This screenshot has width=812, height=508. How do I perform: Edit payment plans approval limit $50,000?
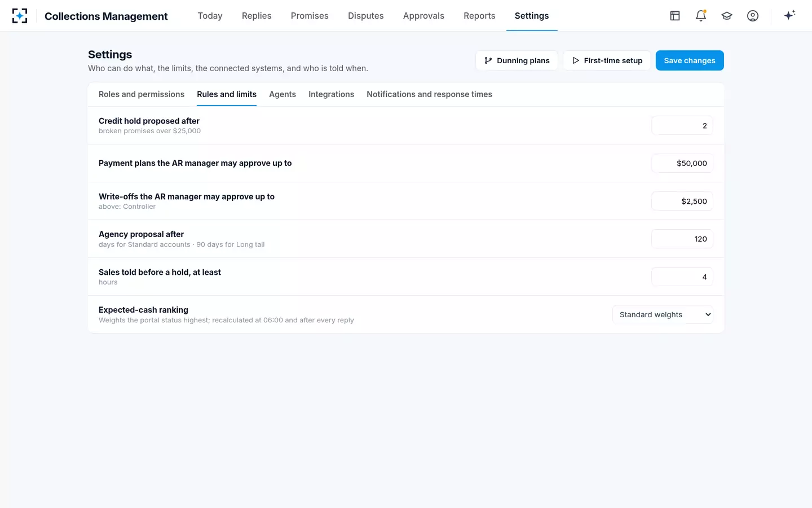[682, 163]
